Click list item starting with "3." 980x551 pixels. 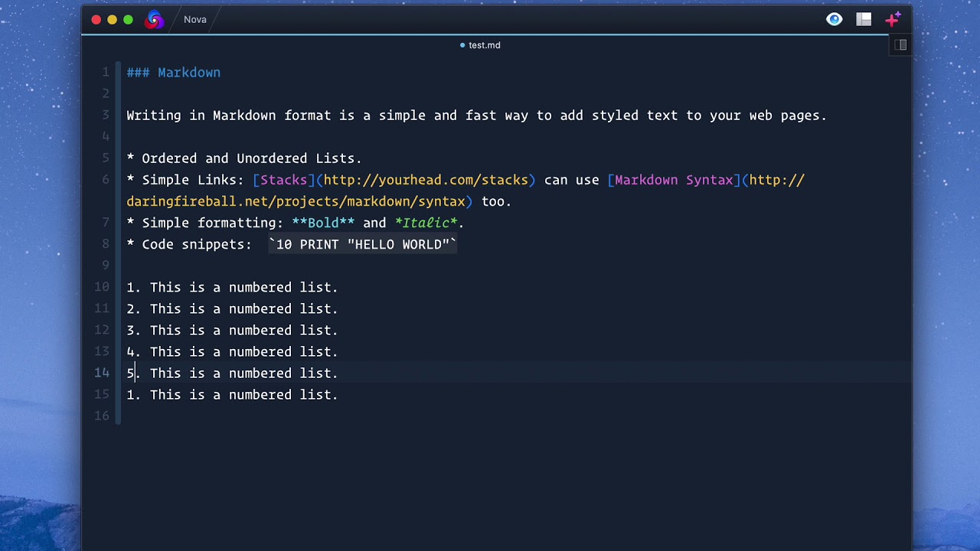pos(232,330)
